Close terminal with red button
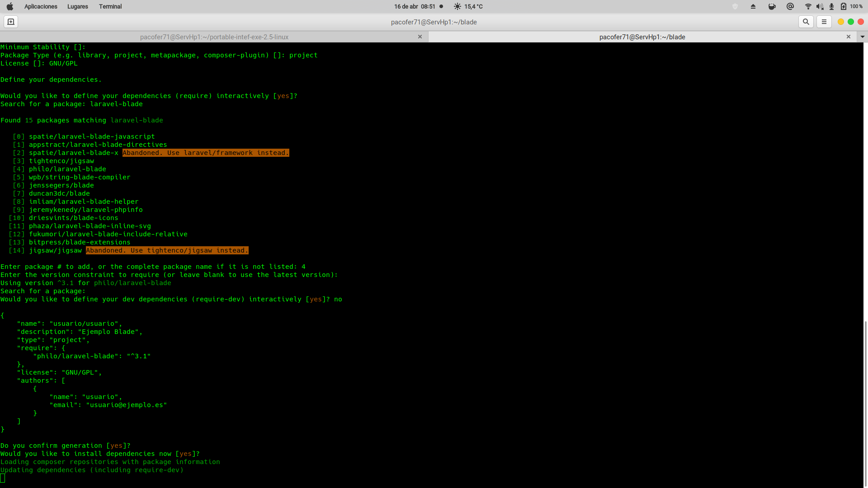This screenshot has height=488, width=868. 861,22
